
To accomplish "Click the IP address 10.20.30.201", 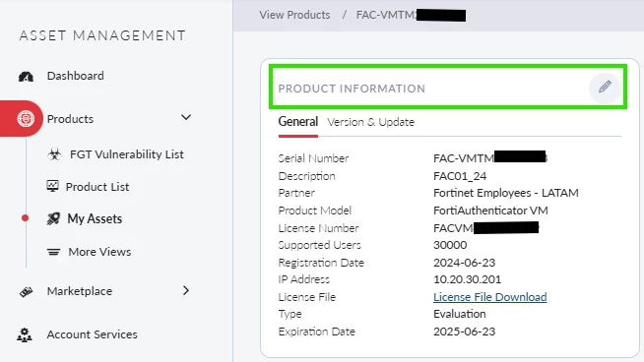I will coord(467,279).
